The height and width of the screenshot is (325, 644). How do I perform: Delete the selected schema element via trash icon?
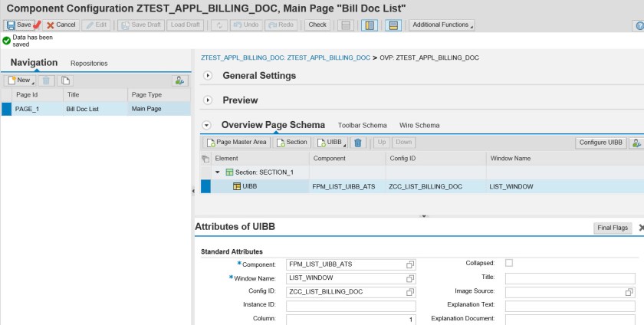coord(357,143)
